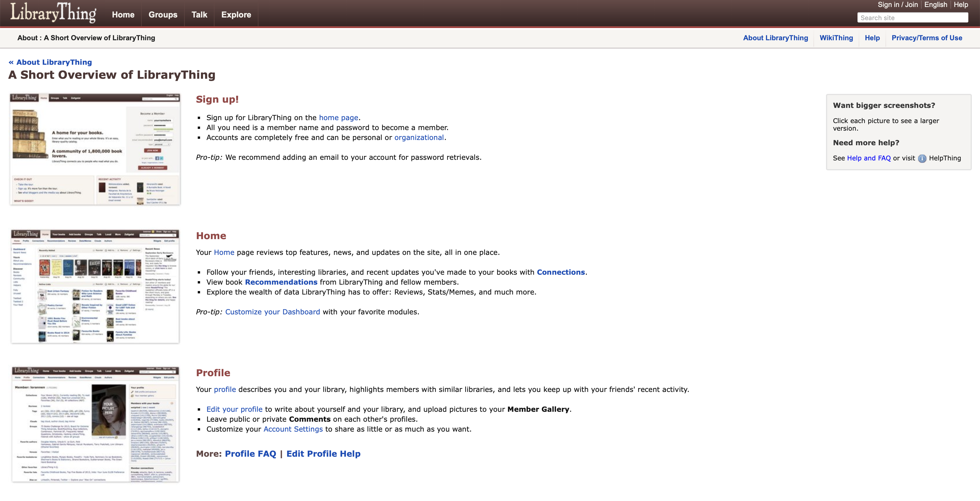Viewport: 980px width, 501px height.
Task: Open About LibraryThing in the sub-navigation bar
Action: point(775,38)
